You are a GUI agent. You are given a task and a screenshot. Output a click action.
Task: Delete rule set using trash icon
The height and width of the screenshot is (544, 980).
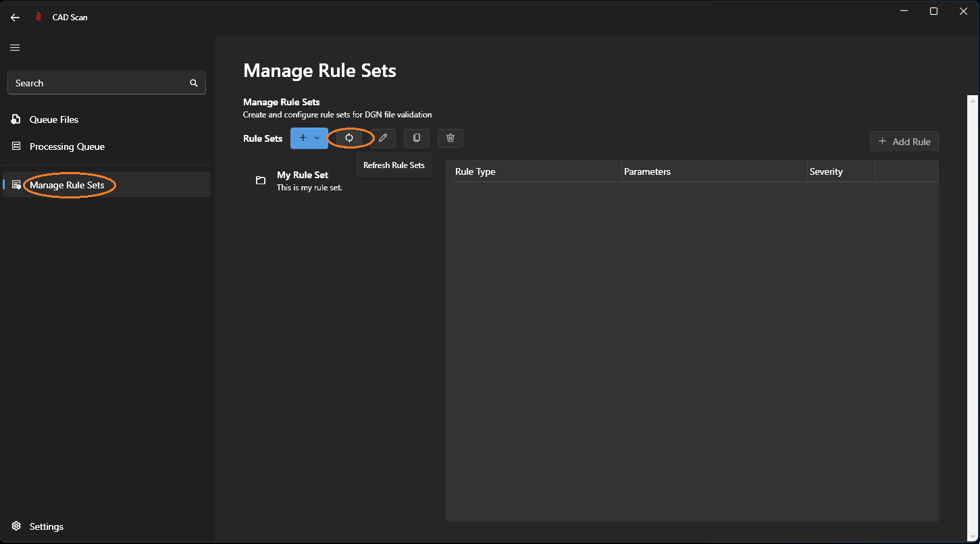[450, 138]
